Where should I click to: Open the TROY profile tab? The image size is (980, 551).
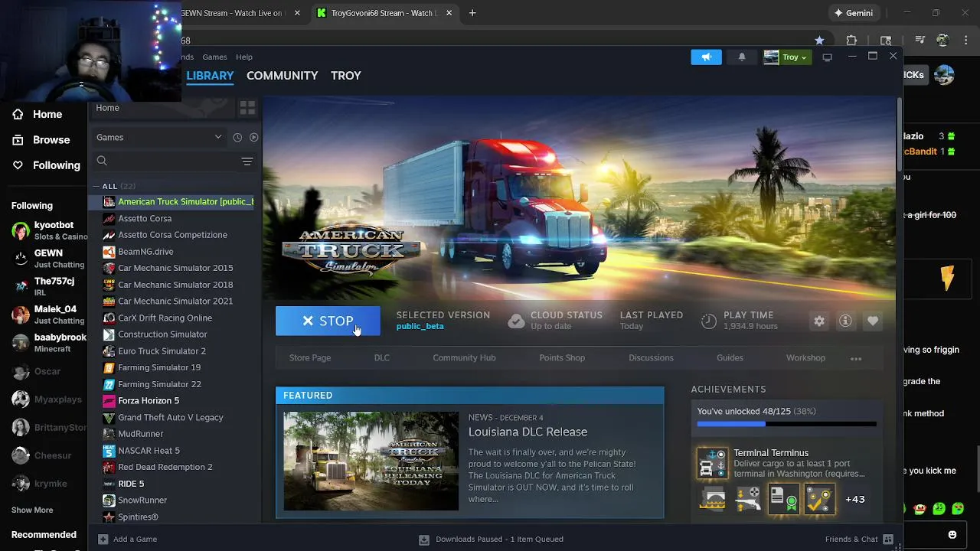(x=346, y=76)
